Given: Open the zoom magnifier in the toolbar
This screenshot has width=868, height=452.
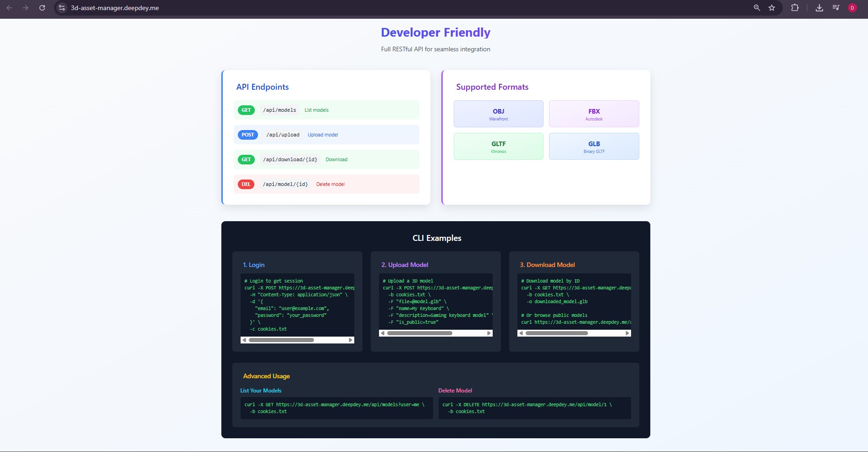Looking at the screenshot, I should click(757, 8).
